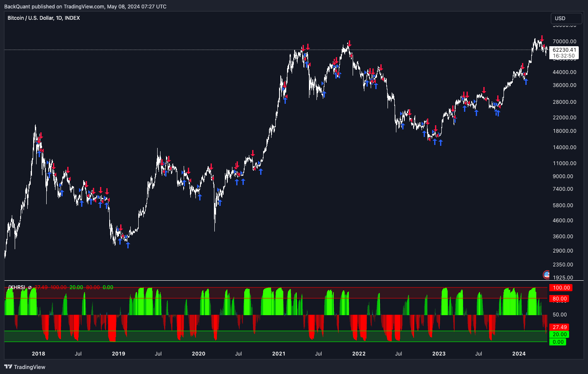588x374 pixels.
Task: Click the flag event icon beside the price axis
Action: point(546,275)
